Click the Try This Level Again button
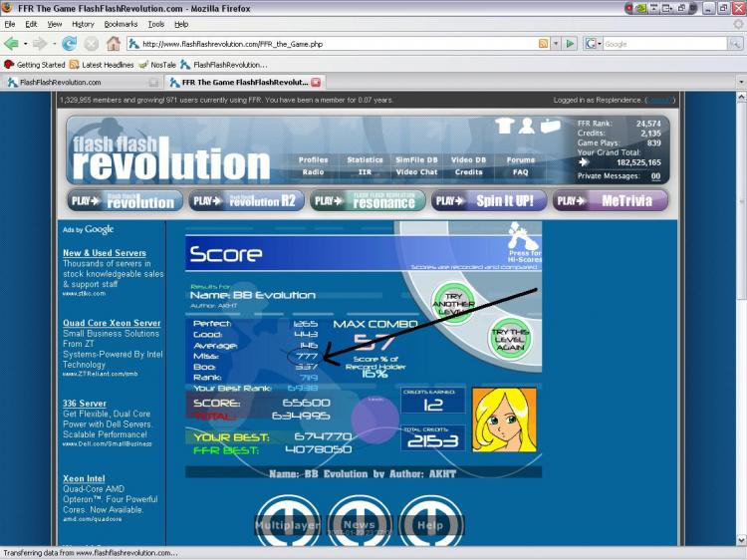Screen dimensions: 747x560 click(508, 337)
